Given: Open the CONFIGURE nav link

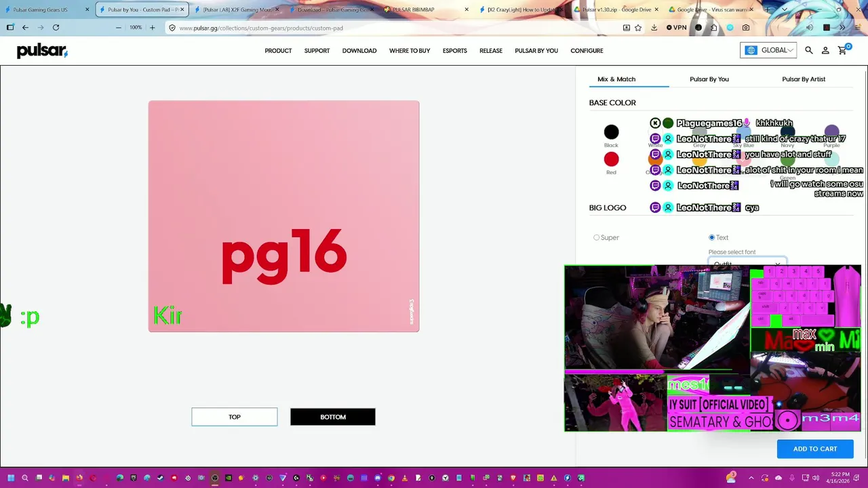Looking at the screenshot, I should click(x=587, y=51).
